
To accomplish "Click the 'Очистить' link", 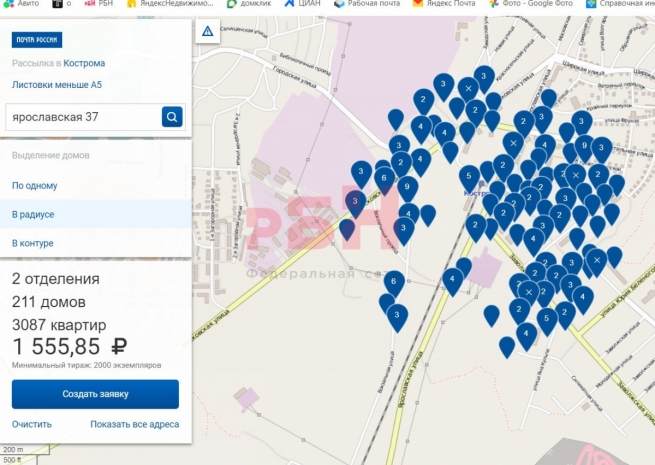I will click(32, 424).
